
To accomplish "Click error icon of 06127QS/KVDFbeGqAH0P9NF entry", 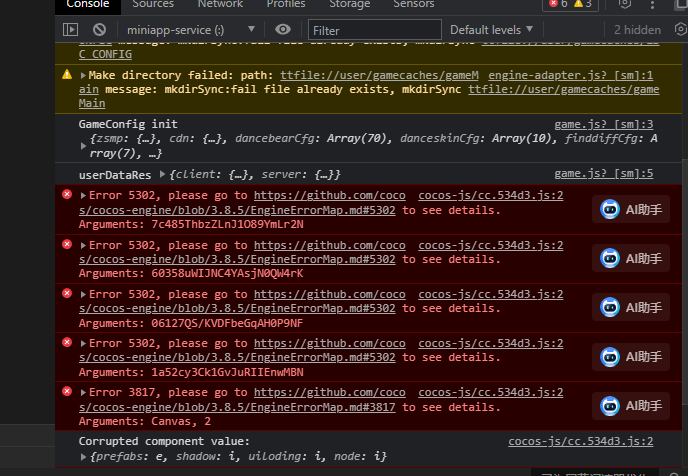I will (67, 293).
